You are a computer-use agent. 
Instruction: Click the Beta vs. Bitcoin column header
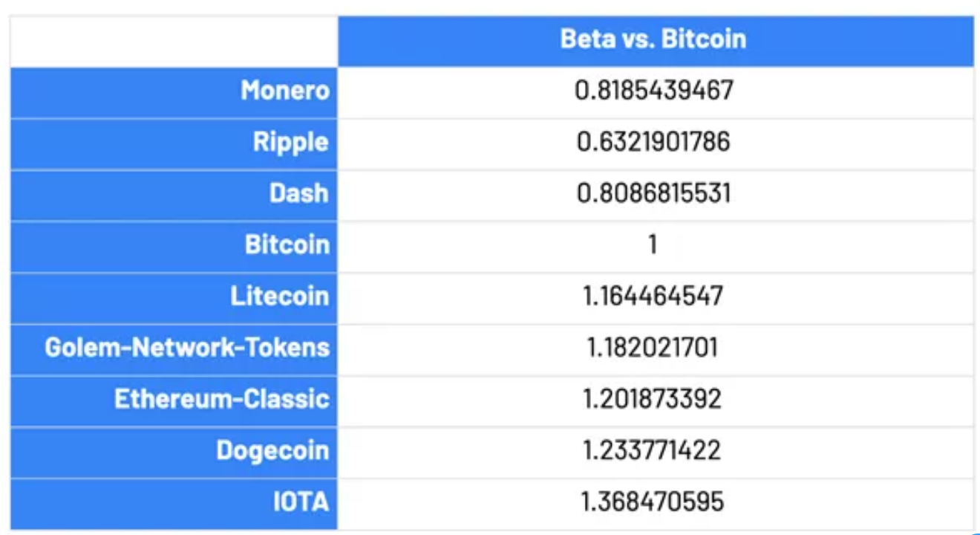(654, 39)
